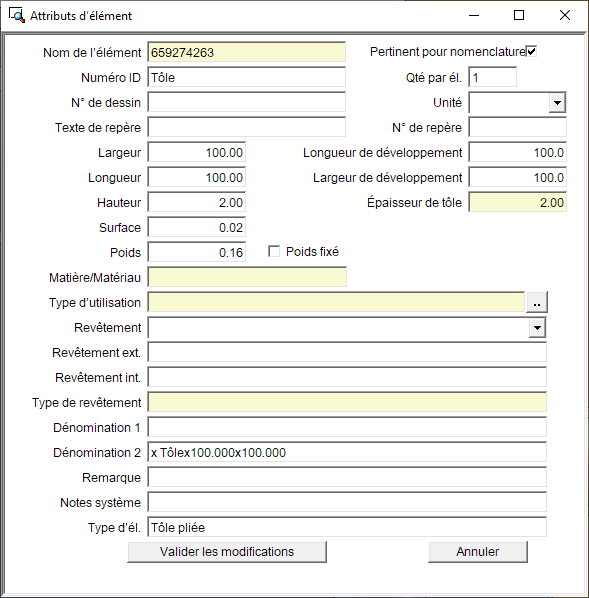The width and height of the screenshot is (589, 598).
Task: Maximize the Attributs d'élément window
Action: click(519, 15)
